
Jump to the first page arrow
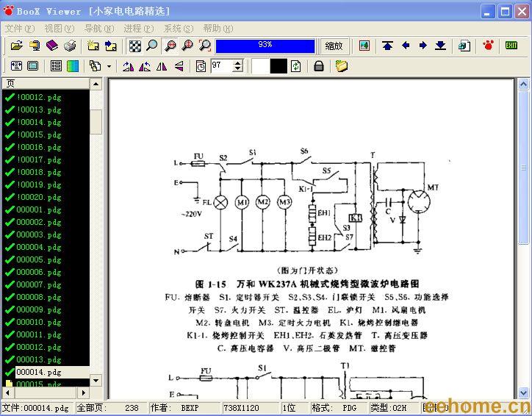coord(387,46)
